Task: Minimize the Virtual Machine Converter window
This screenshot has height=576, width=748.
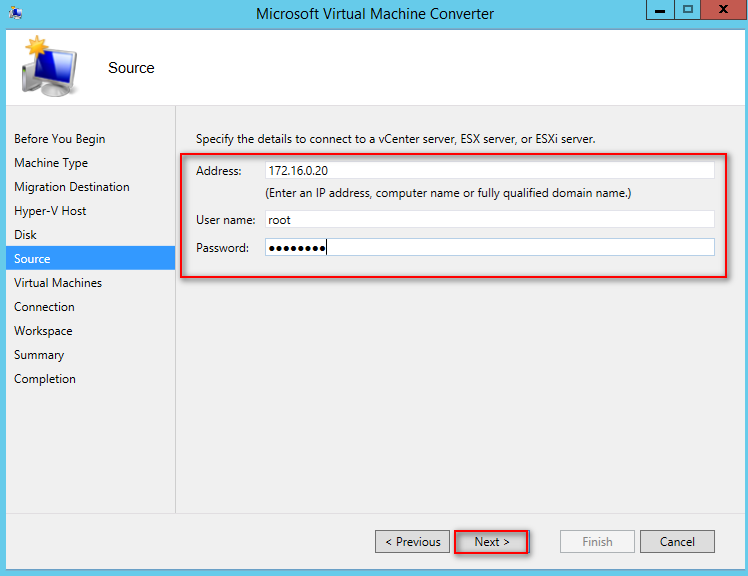Action: [x=660, y=10]
